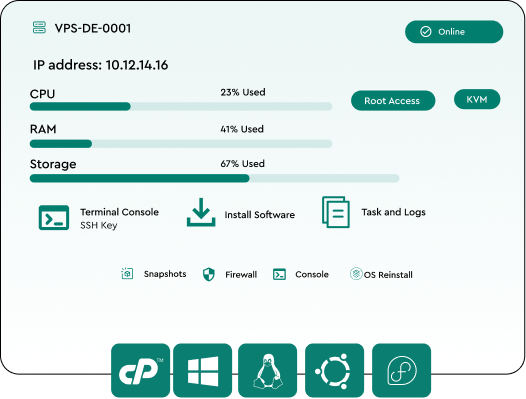
Task: Click the 23% Used label
Action: [243, 92]
